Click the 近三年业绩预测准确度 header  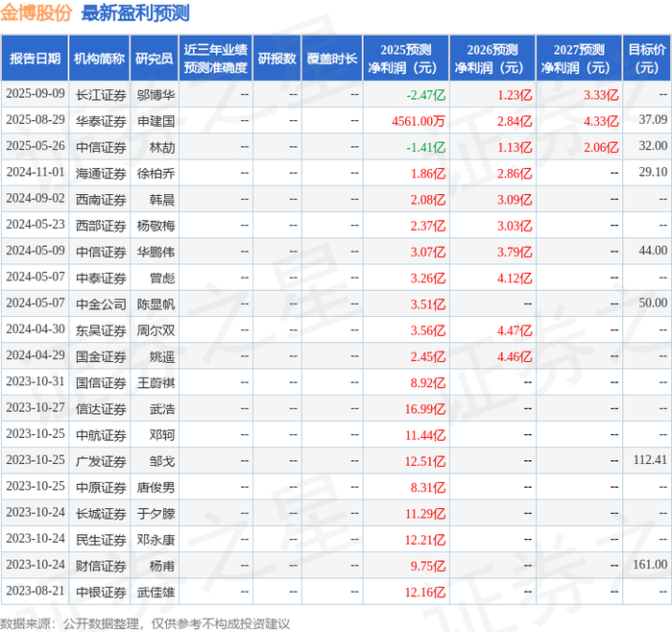pyautogui.click(x=216, y=59)
